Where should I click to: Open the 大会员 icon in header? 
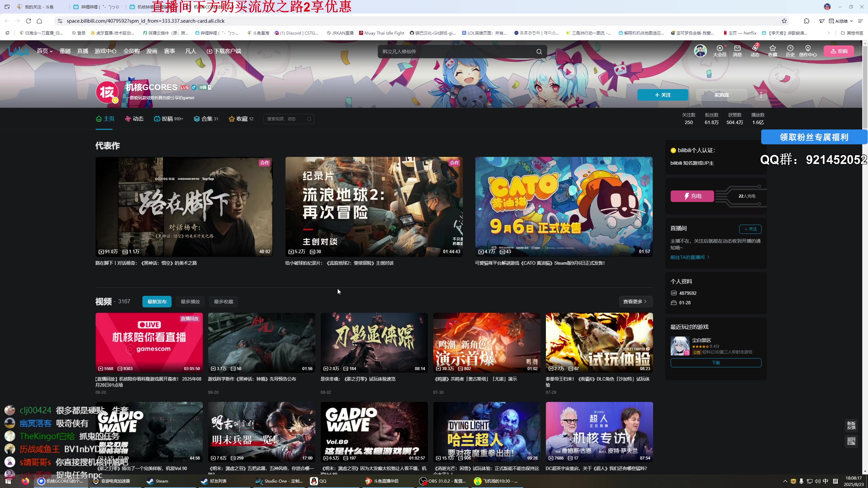[x=719, y=51]
